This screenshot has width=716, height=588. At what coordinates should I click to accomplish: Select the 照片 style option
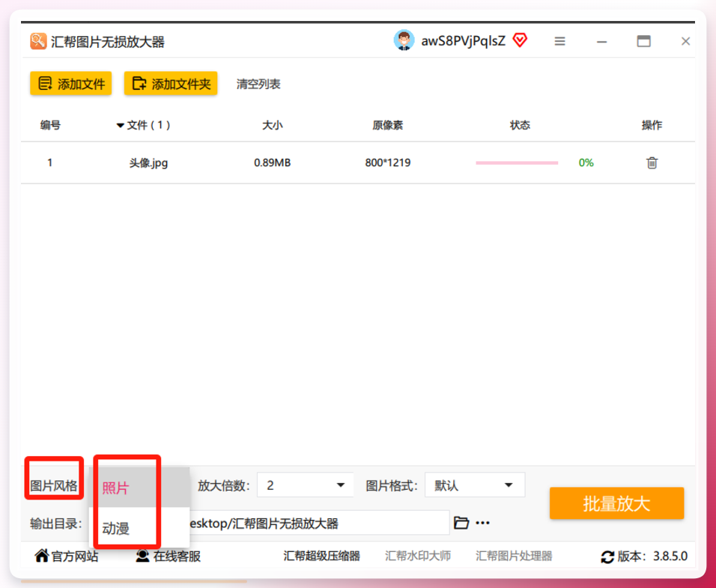tap(139, 487)
